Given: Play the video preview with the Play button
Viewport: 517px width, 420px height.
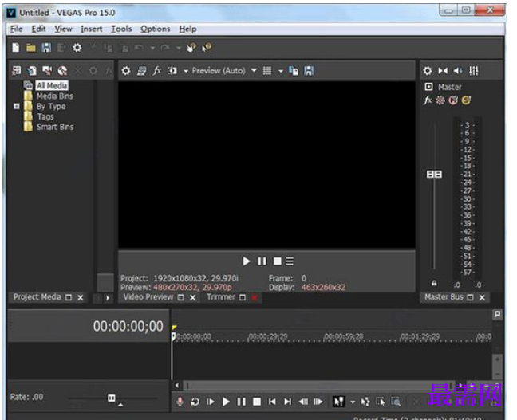Looking at the screenshot, I should coord(246,261).
